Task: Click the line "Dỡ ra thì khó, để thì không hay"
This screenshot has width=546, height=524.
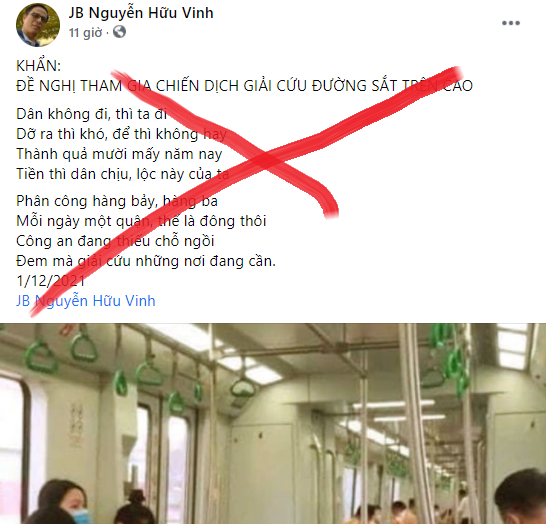Action: click(x=122, y=134)
